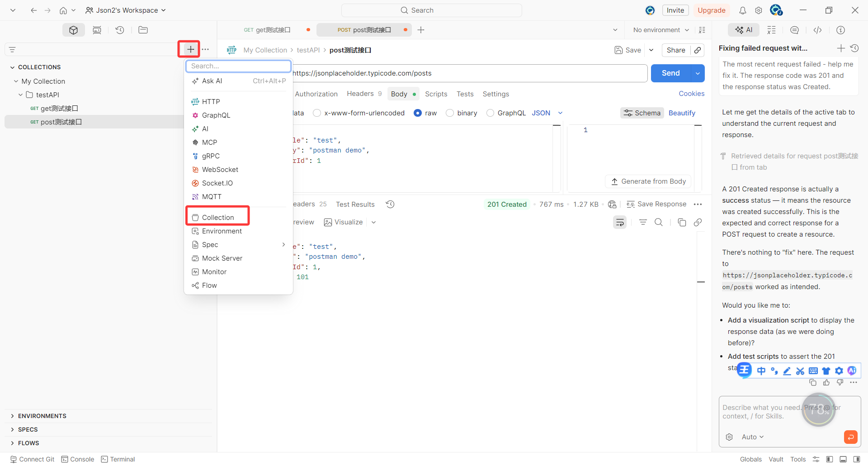The height and width of the screenshot is (466, 868).
Task: Start a new AI chat
Action: [841, 48]
